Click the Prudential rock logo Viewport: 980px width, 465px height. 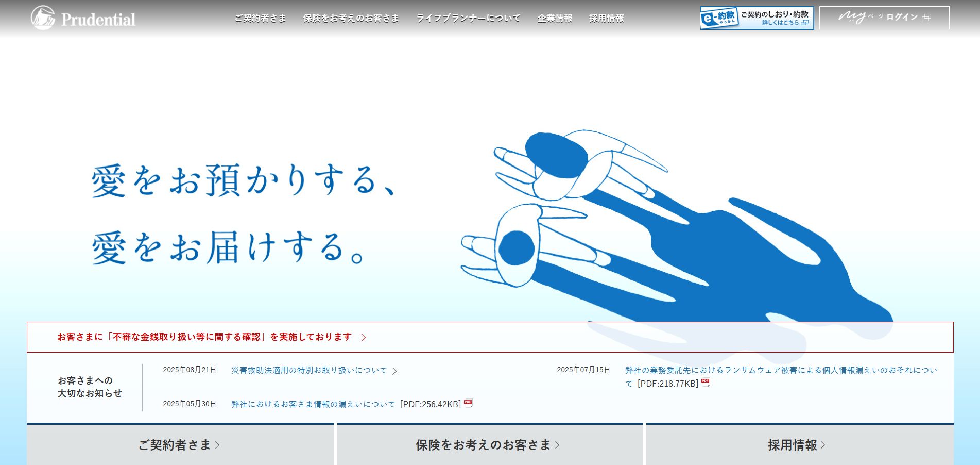[43, 18]
